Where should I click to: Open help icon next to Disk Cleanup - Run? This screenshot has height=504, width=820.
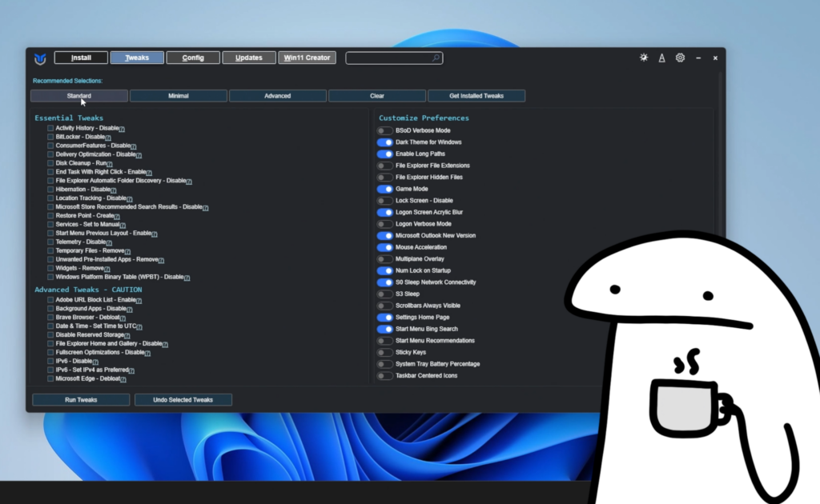[x=109, y=164]
